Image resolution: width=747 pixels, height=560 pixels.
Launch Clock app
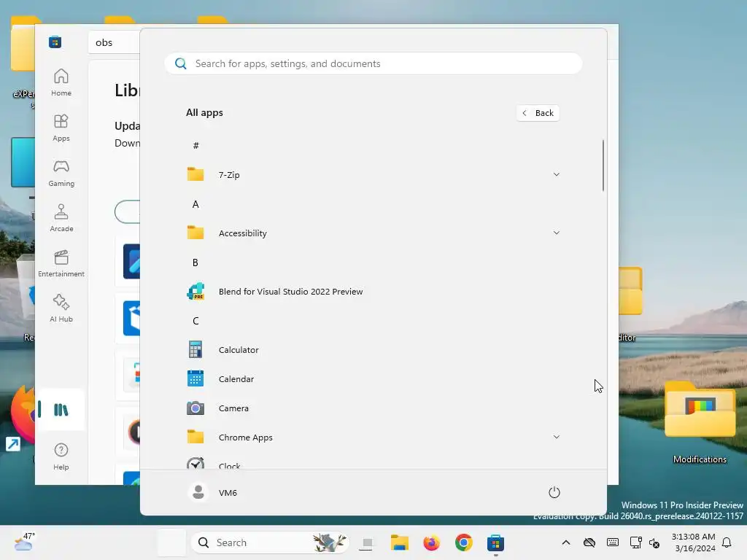pyautogui.click(x=373, y=463)
